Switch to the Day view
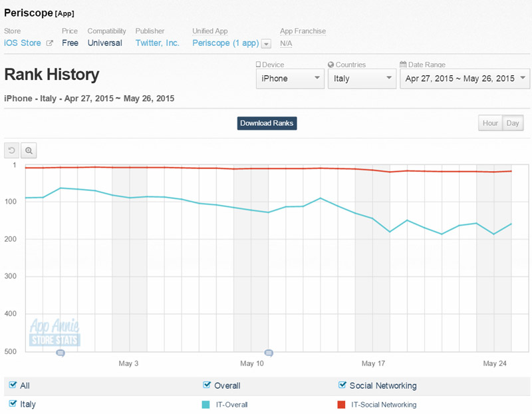This screenshot has height=414, width=532. (x=513, y=123)
